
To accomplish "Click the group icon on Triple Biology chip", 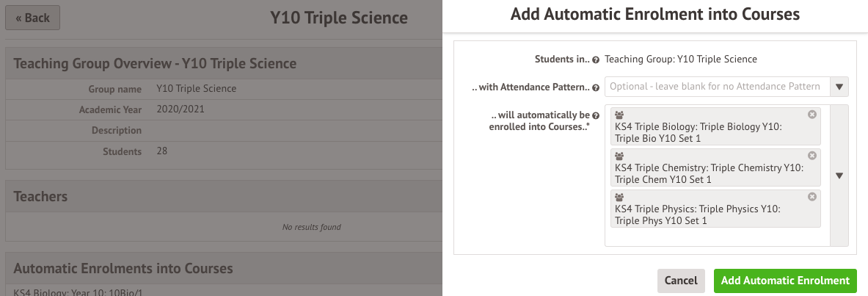I will pos(619,115).
